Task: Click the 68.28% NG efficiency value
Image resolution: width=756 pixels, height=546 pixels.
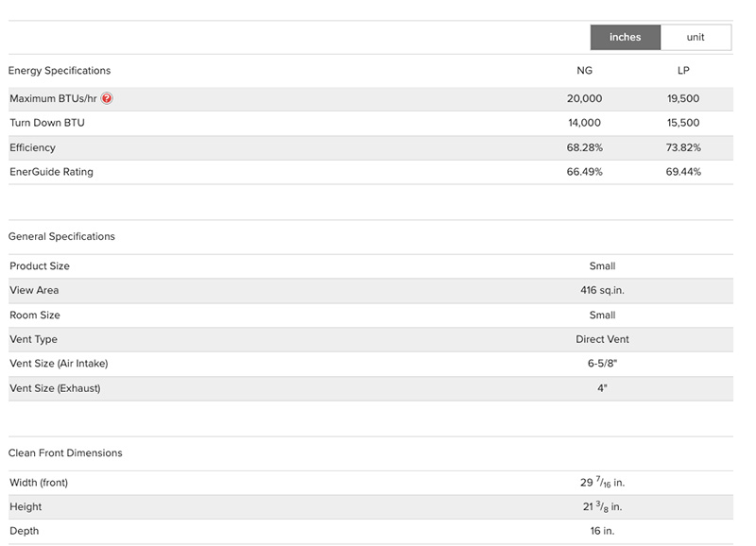Action: pyautogui.click(x=584, y=148)
